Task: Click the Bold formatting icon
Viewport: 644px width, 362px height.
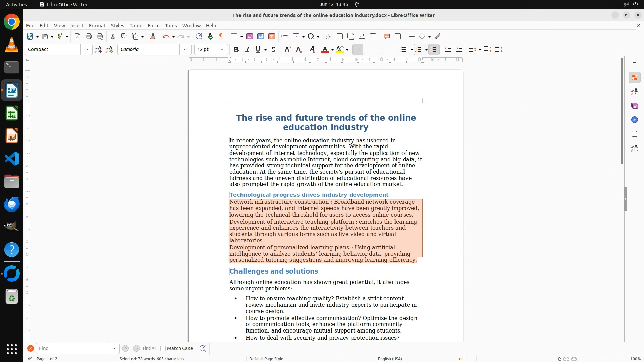Action: tap(236, 49)
